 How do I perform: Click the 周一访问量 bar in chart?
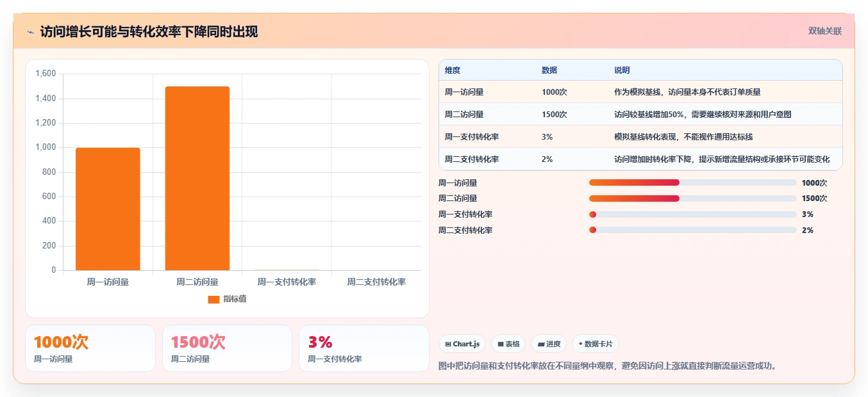click(x=108, y=209)
